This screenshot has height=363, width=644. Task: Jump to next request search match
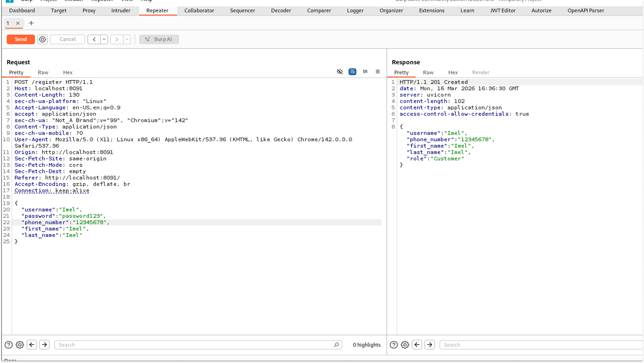click(44, 345)
